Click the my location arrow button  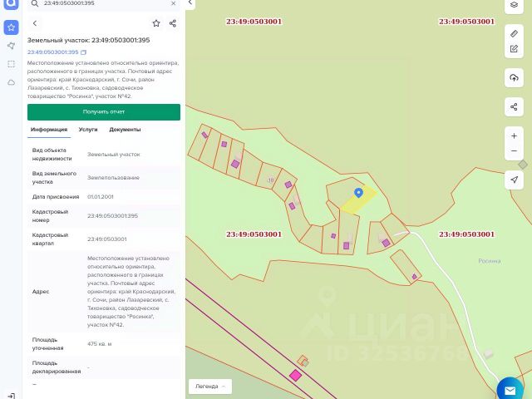pos(514,180)
